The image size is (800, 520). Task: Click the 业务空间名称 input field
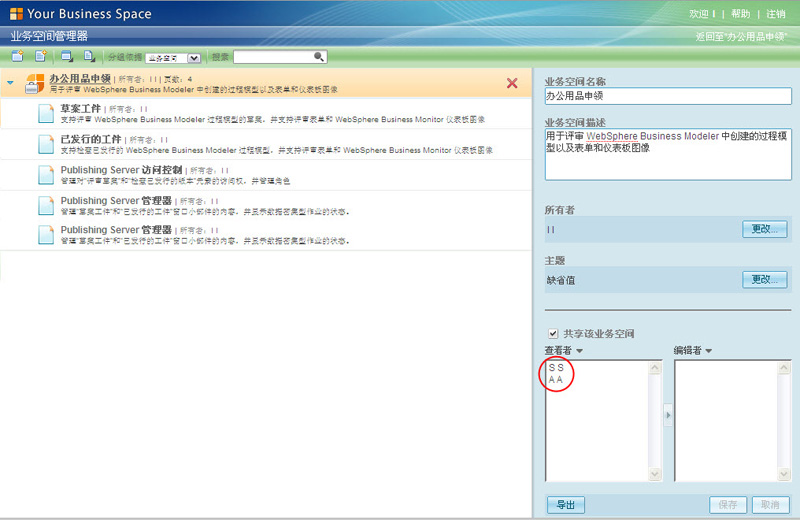(x=668, y=96)
